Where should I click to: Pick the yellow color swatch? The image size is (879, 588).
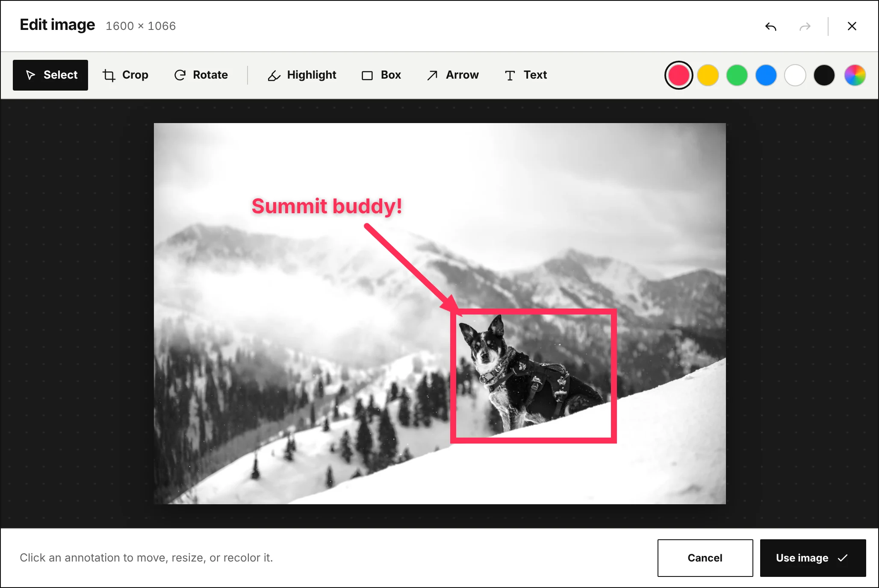point(708,75)
